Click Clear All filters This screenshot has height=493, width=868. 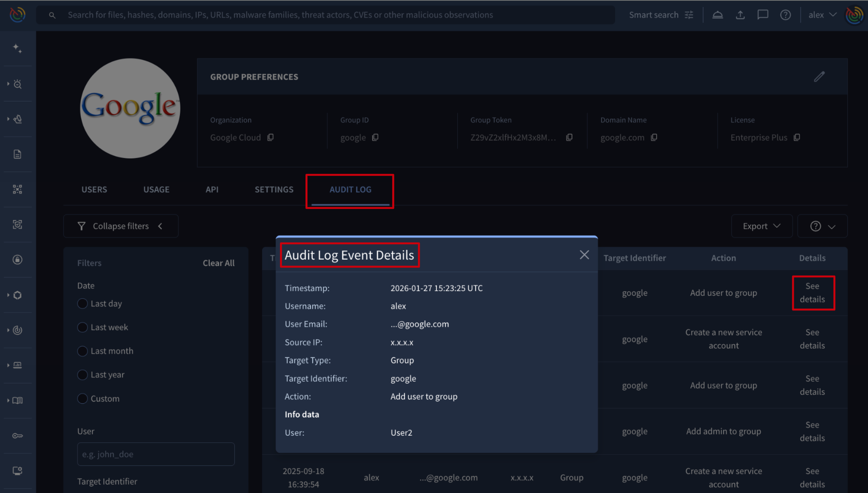coord(218,263)
